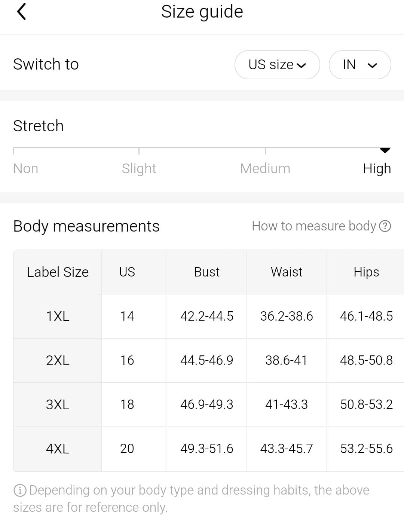Click the Label Size column header

pos(58,272)
